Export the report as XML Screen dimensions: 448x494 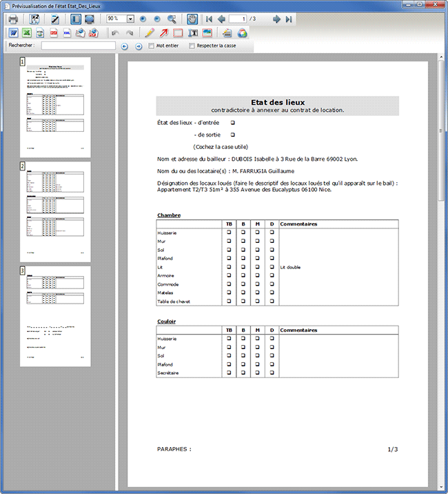click(x=67, y=33)
